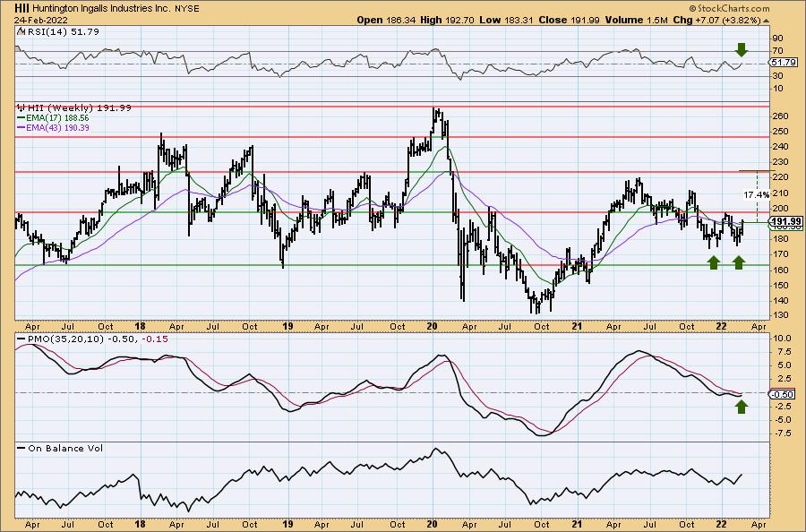
Task: Click the 260 tick on the price axis
Action: click(x=780, y=116)
